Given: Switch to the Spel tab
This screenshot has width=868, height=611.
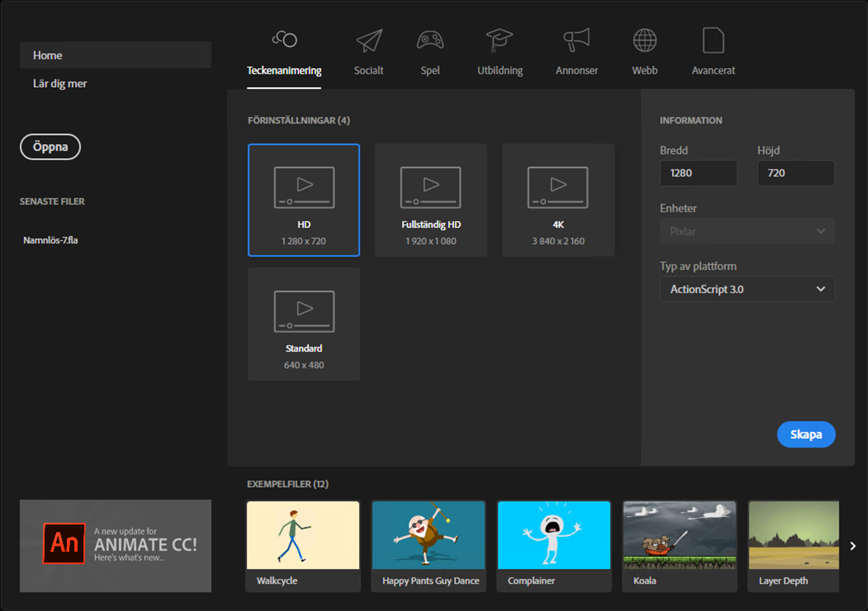Looking at the screenshot, I should (430, 71).
